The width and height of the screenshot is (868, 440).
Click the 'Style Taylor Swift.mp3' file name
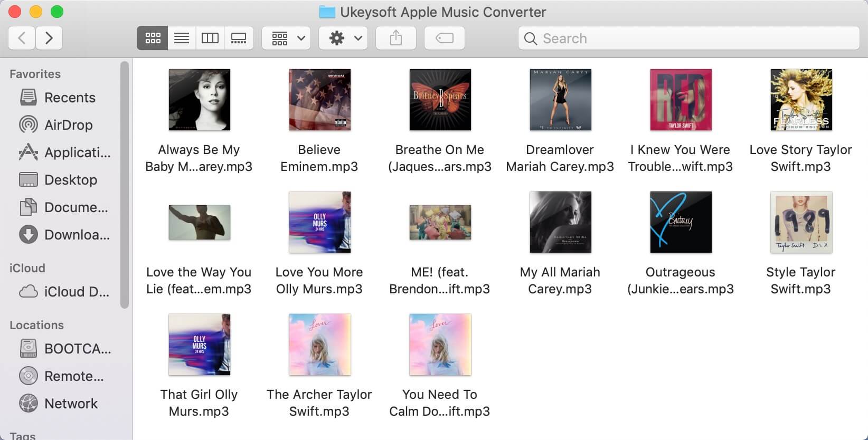click(801, 281)
